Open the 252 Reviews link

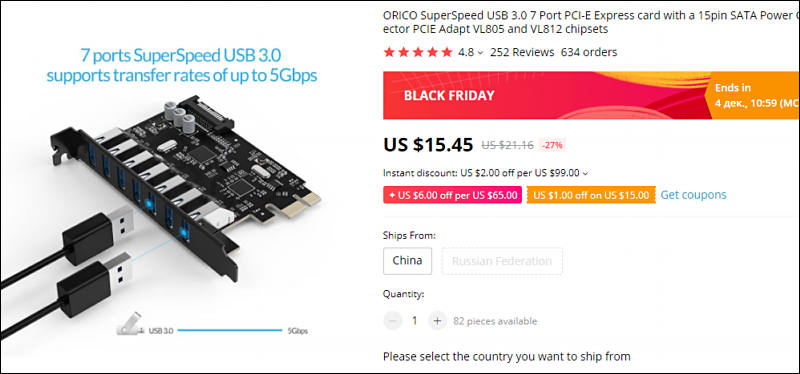coord(522,52)
